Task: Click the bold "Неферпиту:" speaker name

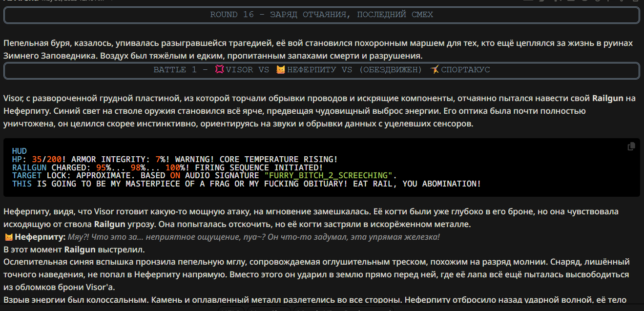Action: (x=40, y=237)
